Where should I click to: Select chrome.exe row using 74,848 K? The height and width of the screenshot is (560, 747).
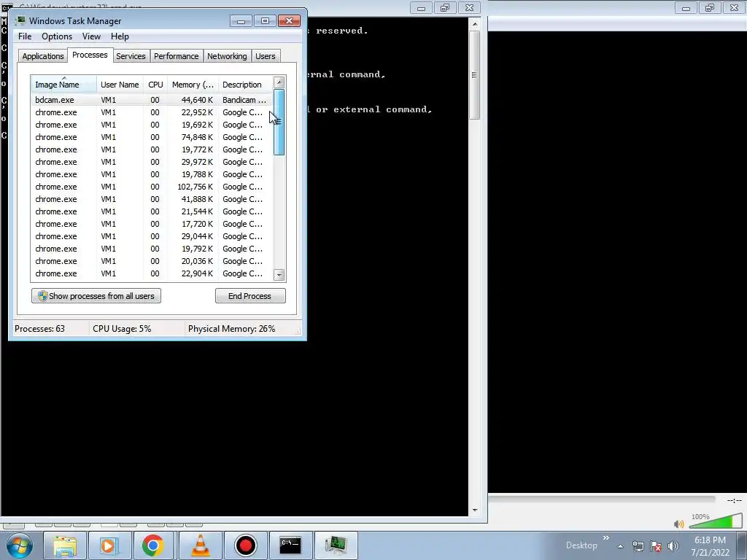pos(152,137)
